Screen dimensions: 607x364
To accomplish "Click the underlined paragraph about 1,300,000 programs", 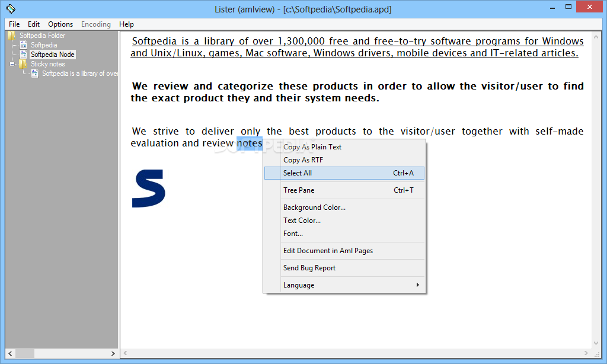I will tap(357, 47).
